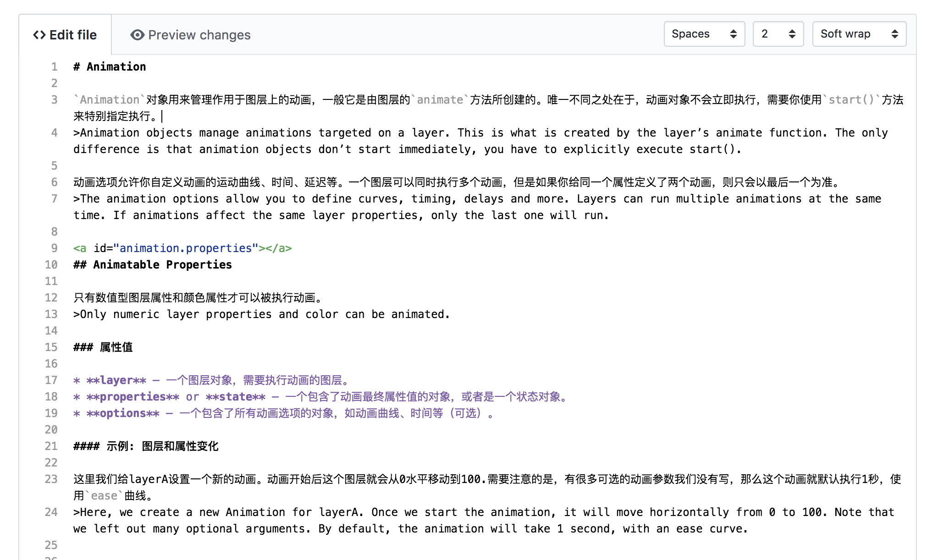Click the arrows on indent size selector

pyautogui.click(x=792, y=34)
